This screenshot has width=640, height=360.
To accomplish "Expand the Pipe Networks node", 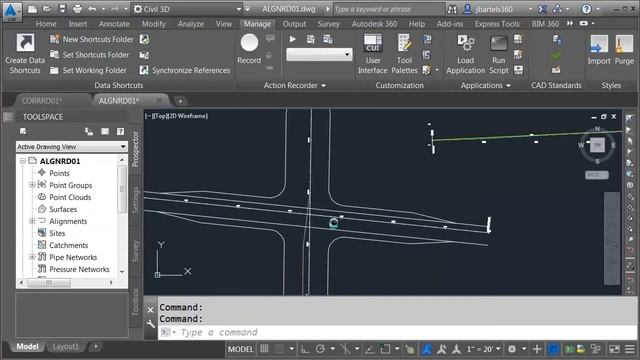I will [x=32, y=257].
